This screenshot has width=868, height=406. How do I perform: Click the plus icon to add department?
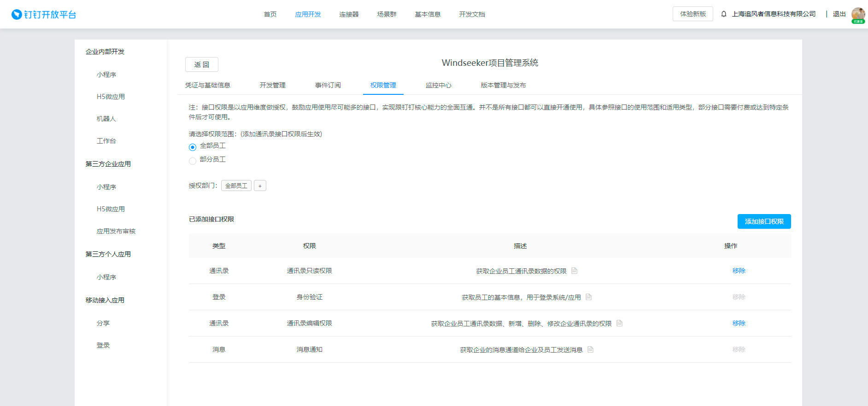pos(260,186)
